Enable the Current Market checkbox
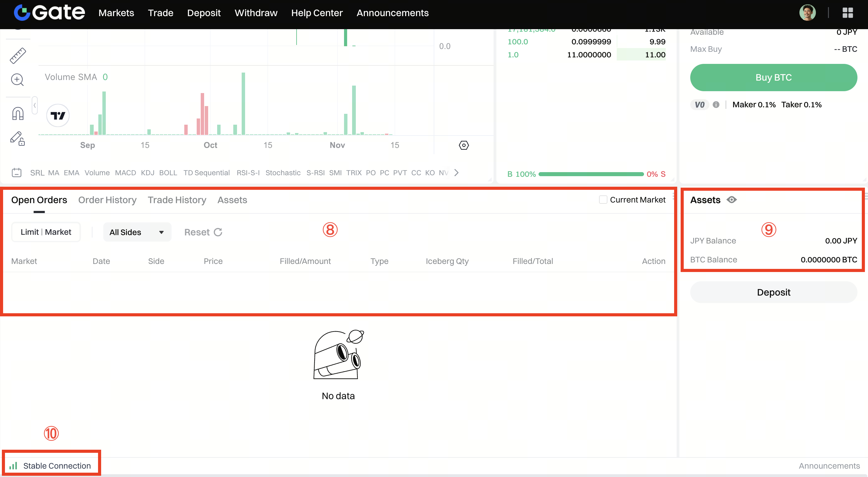This screenshot has width=868, height=477. coord(603,200)
